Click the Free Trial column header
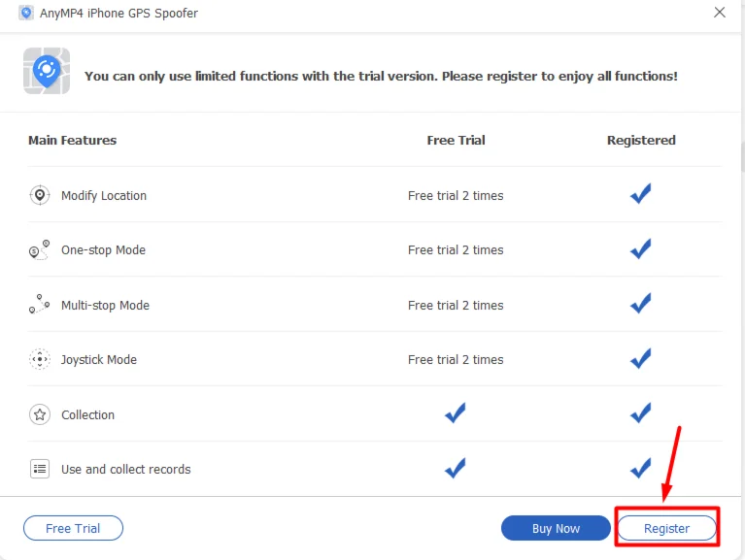 pyautogui.click(x=456, y=140)
